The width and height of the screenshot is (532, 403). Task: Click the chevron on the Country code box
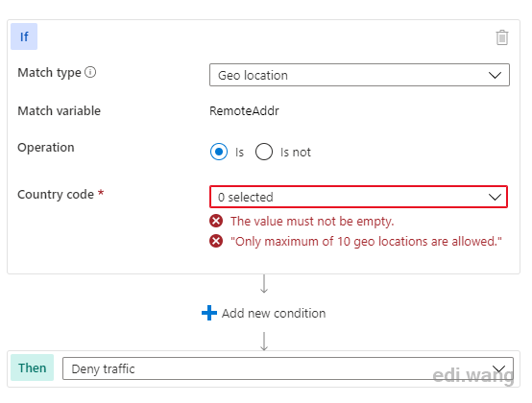[495, 197]
